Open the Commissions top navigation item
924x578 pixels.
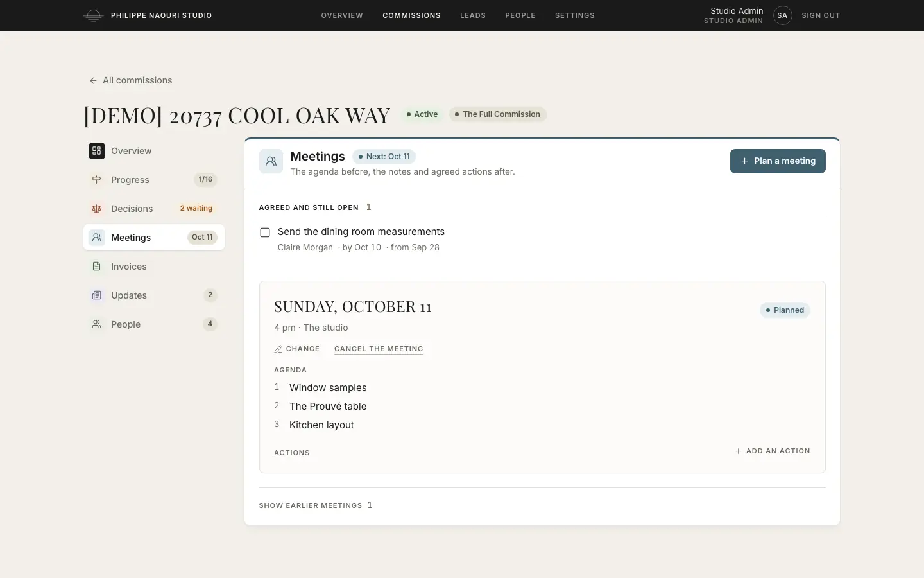(411, 15)
